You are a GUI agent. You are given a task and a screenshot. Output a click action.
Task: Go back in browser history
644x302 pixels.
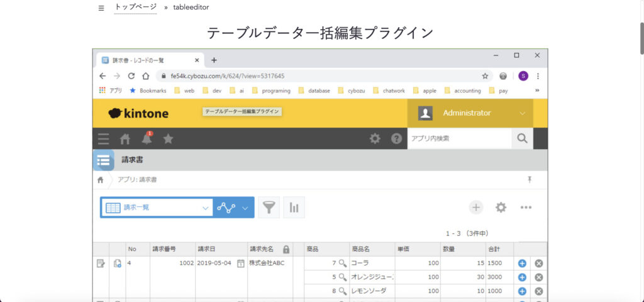tap(103, 76)
